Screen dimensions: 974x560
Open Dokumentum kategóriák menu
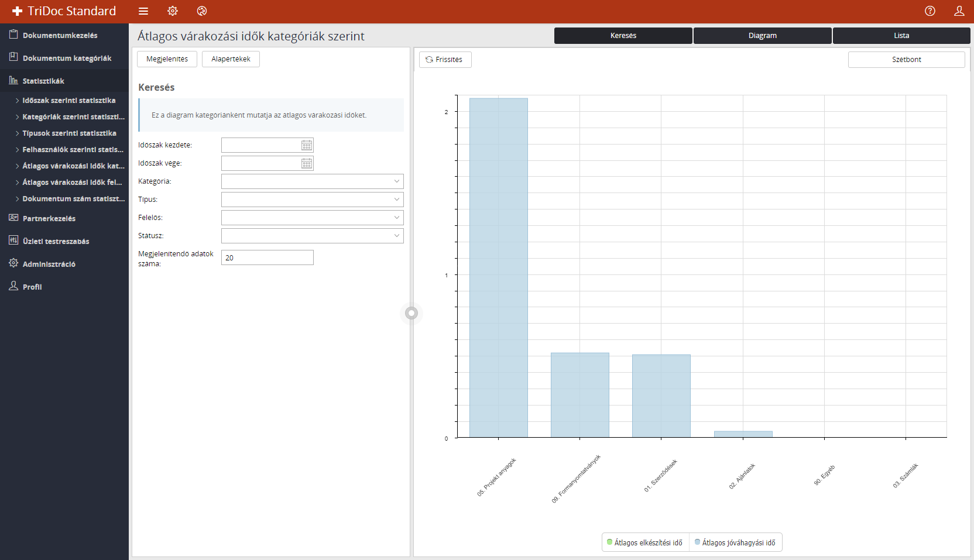pos(64,58)
